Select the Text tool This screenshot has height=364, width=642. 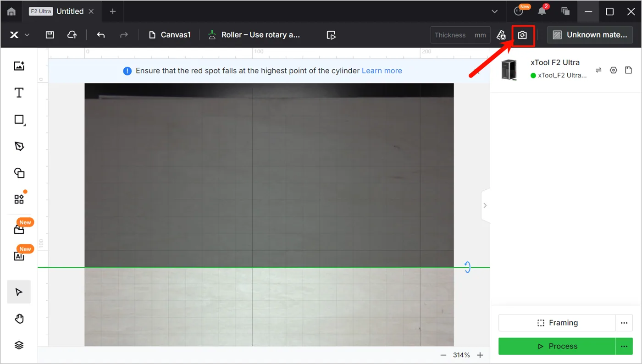19,93
